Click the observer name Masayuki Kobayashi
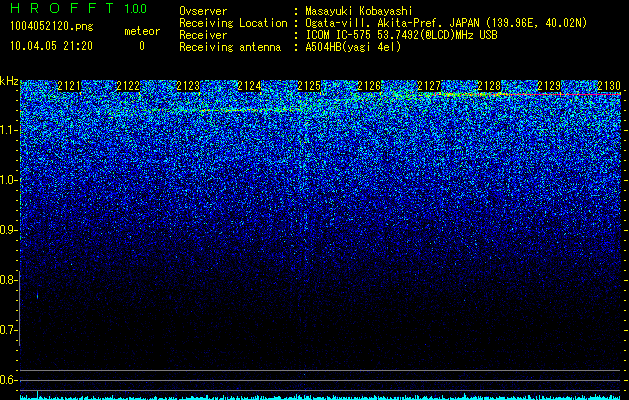Image resolution: width=629 pixels, height=400 pixels. pyautogui.click(x=359, y=11)
